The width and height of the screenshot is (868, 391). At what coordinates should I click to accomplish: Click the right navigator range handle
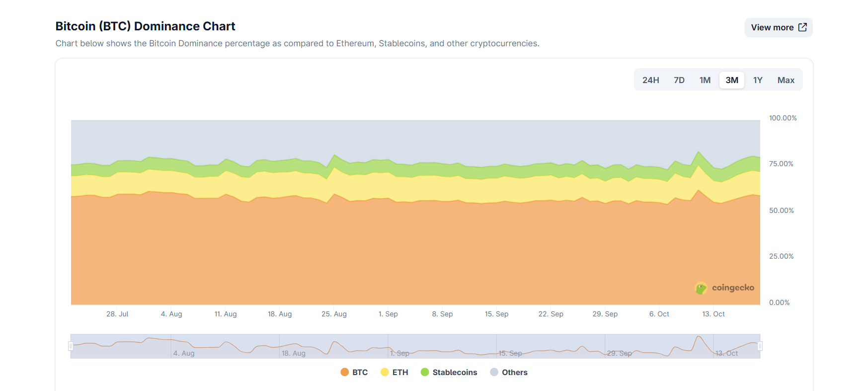760,346
